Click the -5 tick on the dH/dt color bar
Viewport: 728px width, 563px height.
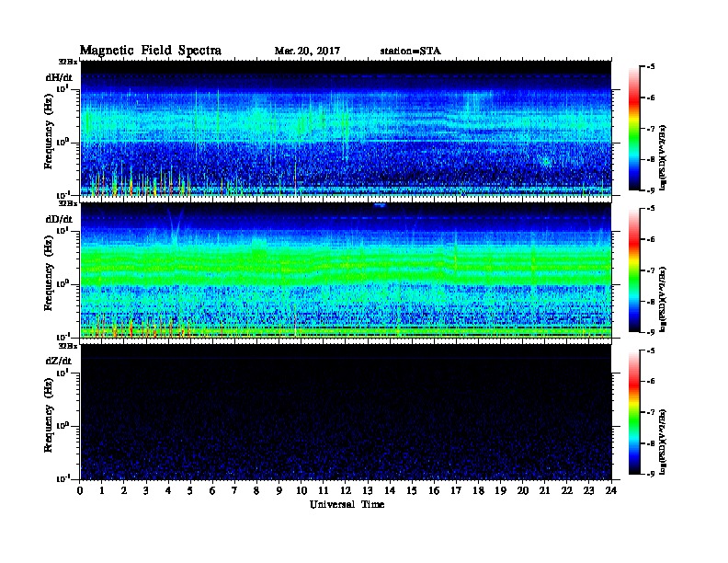[651, 67]
